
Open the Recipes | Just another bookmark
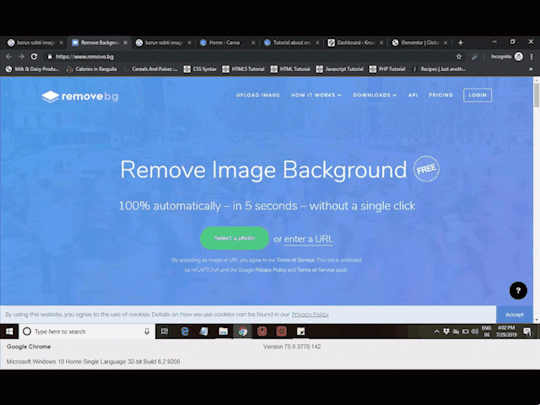pos(439,69)
